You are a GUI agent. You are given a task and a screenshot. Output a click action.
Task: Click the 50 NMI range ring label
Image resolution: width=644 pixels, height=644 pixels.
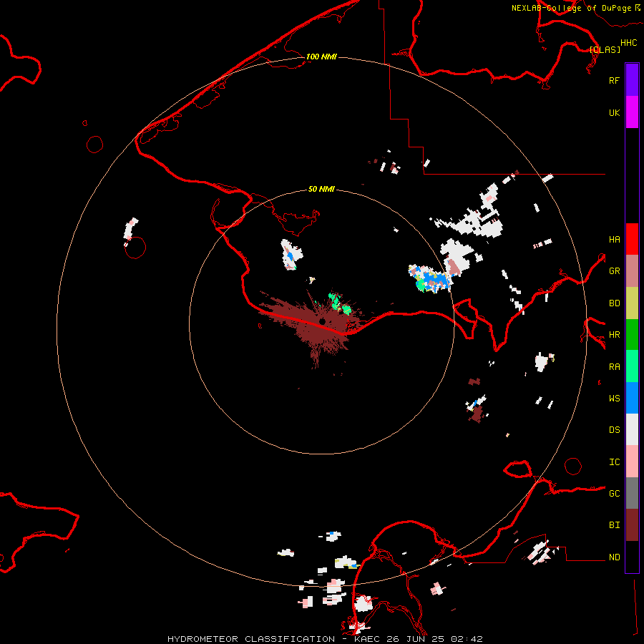[321, 189]
